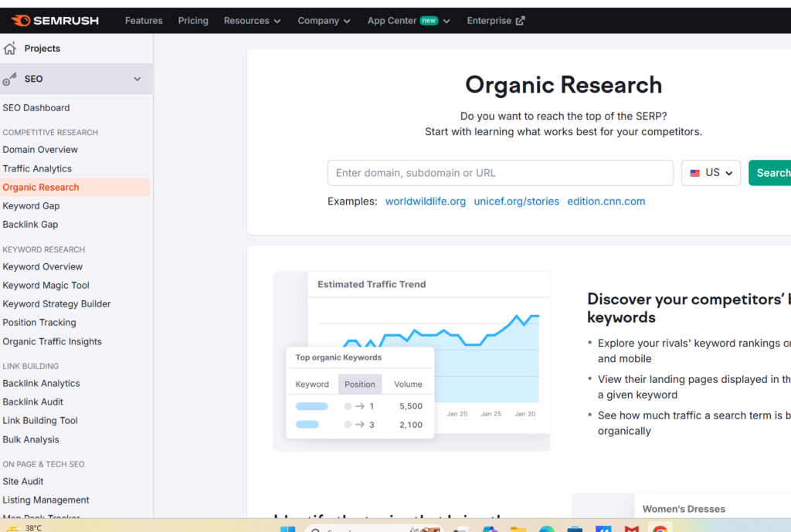Click the 'Top organic Keywords' card title
This screenshot has height=532, width=791.
click(x=338, y=357)
